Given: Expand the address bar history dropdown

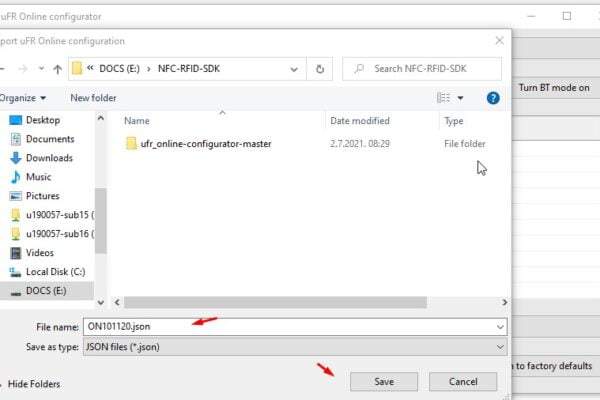Looking at the screenshot, I should [294, 69].
